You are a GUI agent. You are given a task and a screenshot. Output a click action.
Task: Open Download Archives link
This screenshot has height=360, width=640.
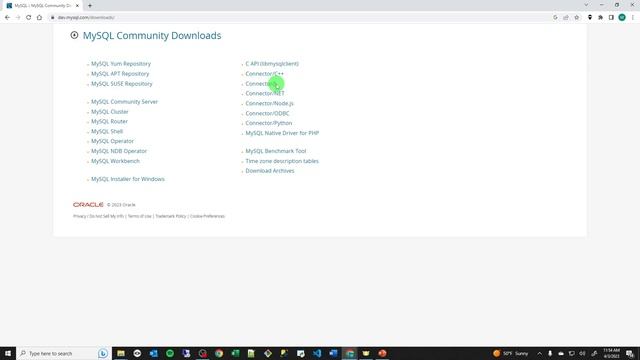coord(270,171)
